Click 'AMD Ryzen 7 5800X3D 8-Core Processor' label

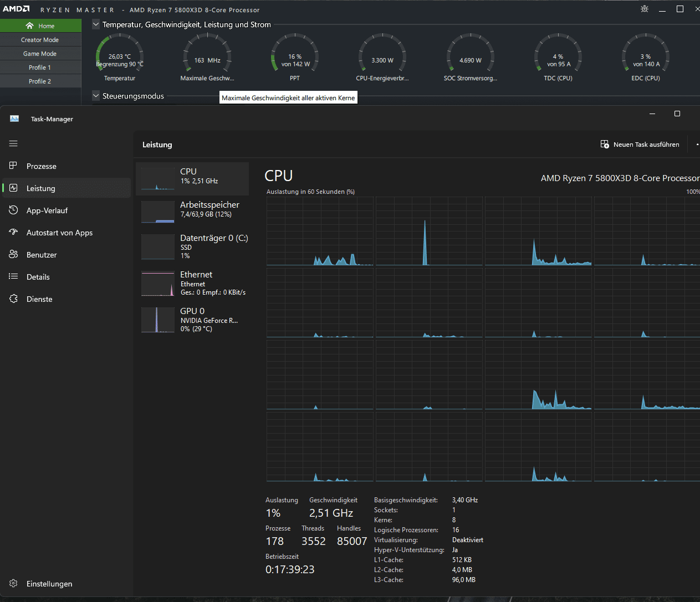[x=620, y=178]
